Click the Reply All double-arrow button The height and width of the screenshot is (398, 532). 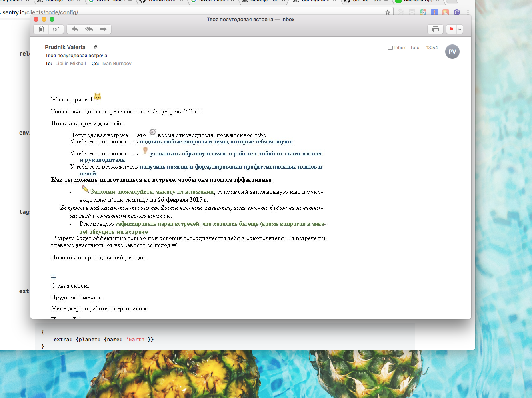point(89,29)
